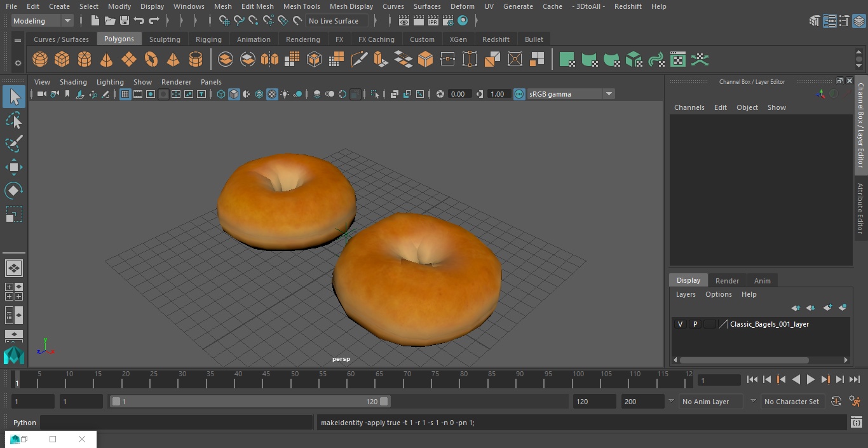This screenshot has width=868, height=448.
Task: Activate the Select tool arrow
Action: (14, 97)
